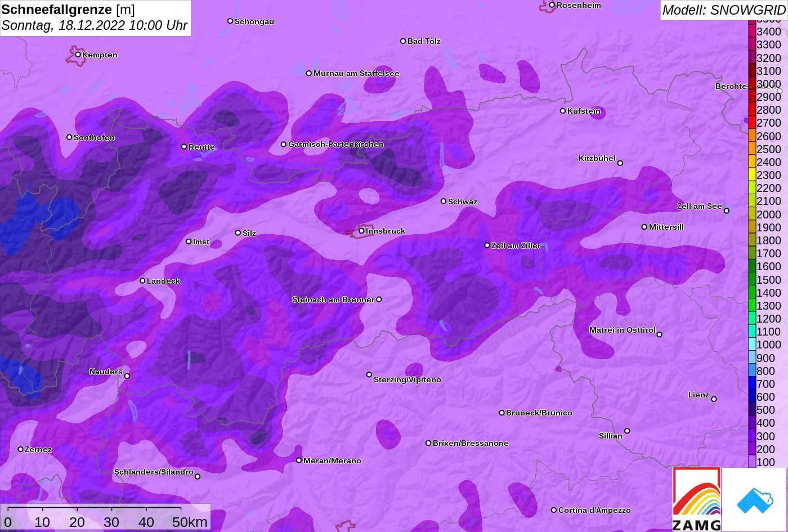
Task: Click the Schwaz marker dot
Action: point(444,201)
